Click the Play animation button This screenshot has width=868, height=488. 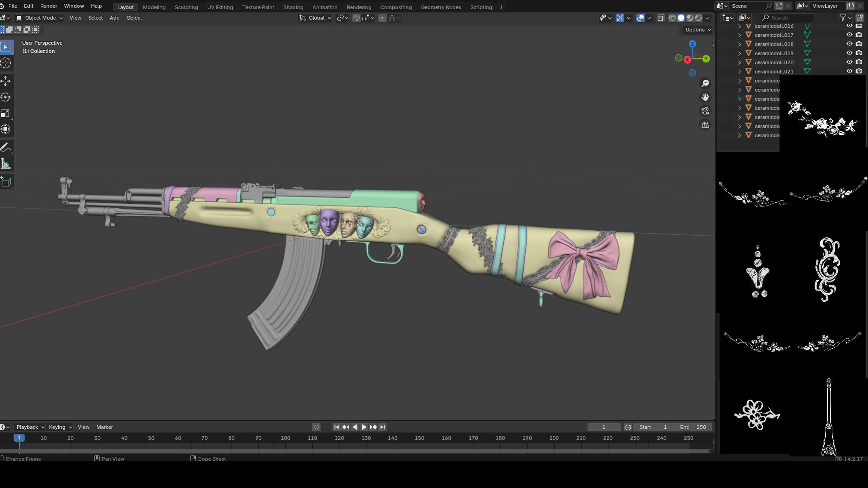[364, 427]
